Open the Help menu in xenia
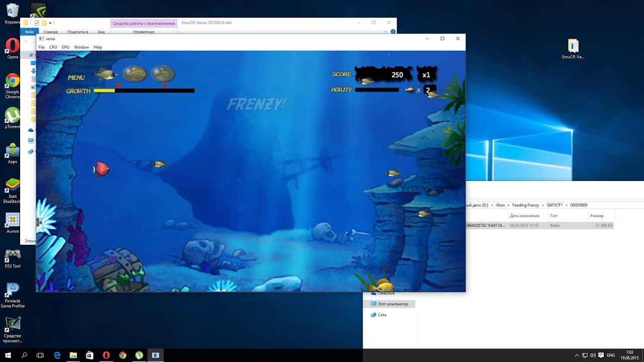The width and height of the screenshot is (644, 362). (98, 47)
